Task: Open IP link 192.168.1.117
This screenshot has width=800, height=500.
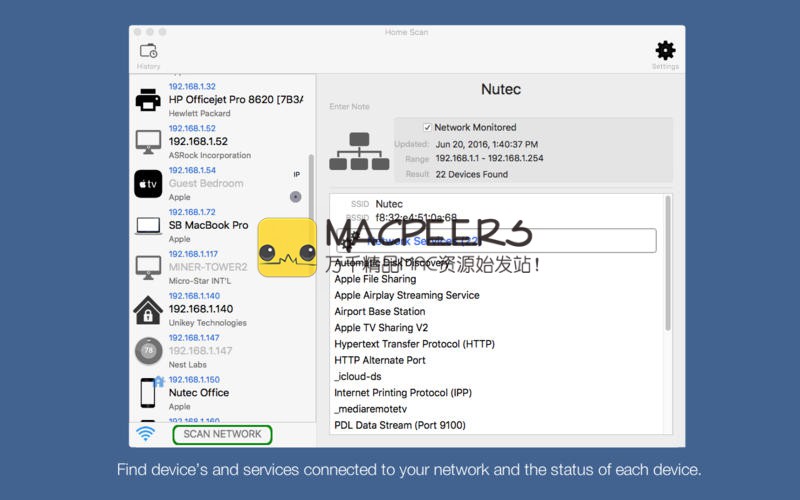Action: (x=193, y=254)
